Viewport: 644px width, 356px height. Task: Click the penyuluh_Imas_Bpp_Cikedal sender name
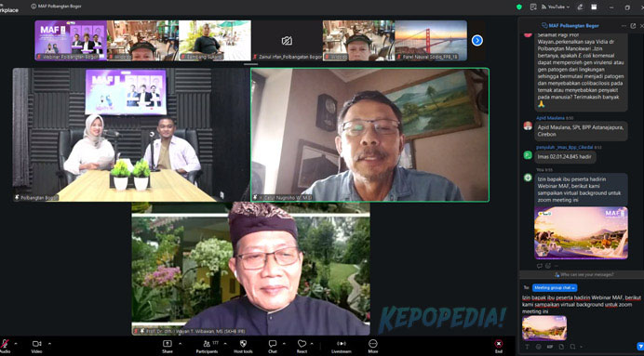click(x=564, y=147)
